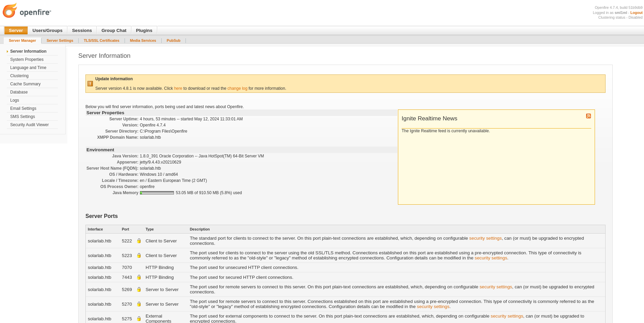This screenshot has width=644, height=323.
Task: Click security settings link in port 5223 row
Action: click(x=491, y=258)
